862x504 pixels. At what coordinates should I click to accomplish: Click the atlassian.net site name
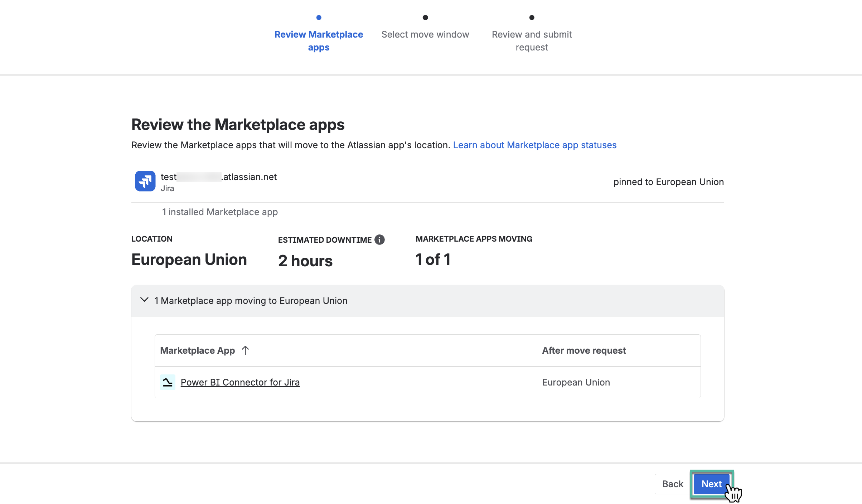click(x=219, y=177)
